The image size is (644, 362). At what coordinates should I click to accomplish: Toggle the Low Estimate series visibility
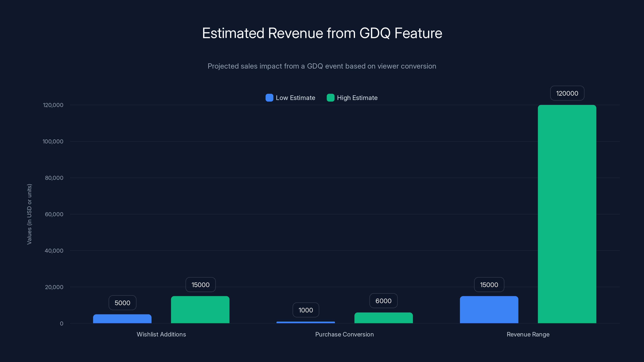[x=290, y=98]
